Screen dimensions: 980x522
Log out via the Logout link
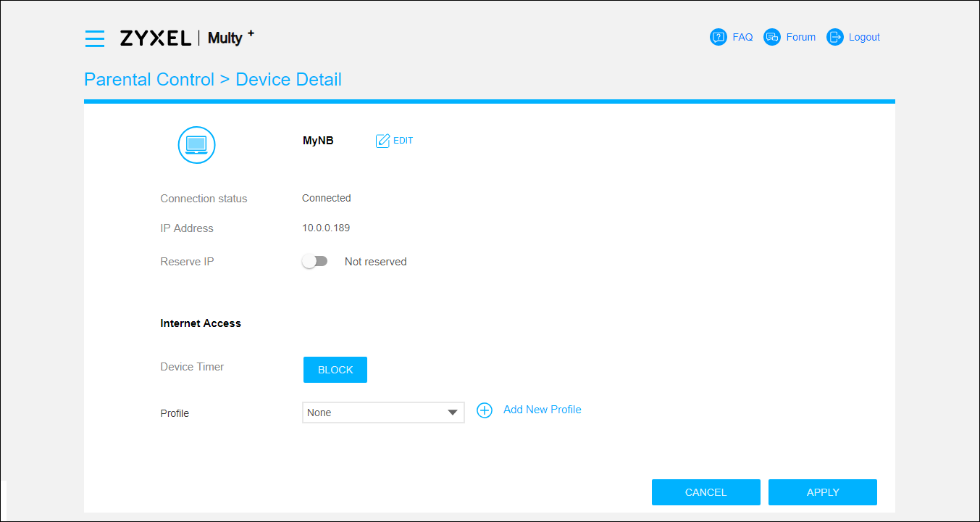coord(864,37)
